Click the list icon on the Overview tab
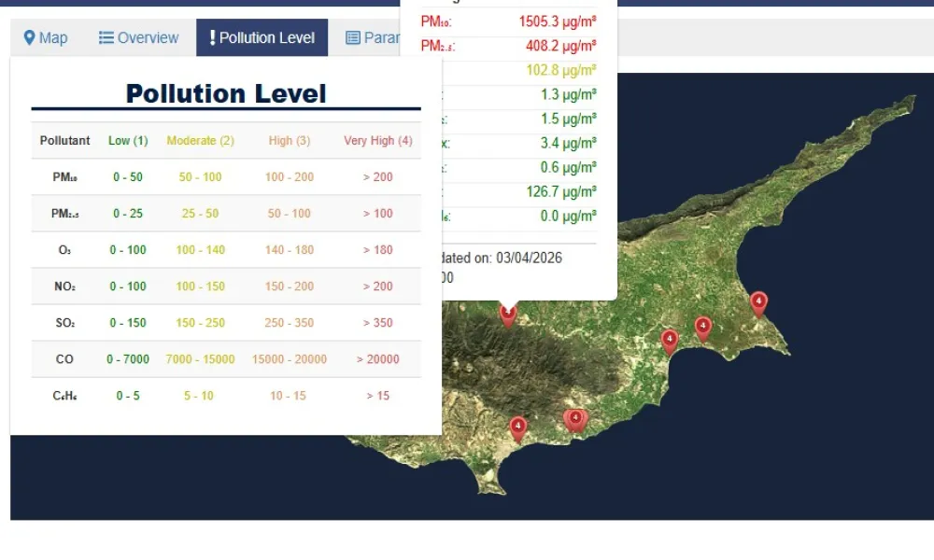 (x=105, y=37)
